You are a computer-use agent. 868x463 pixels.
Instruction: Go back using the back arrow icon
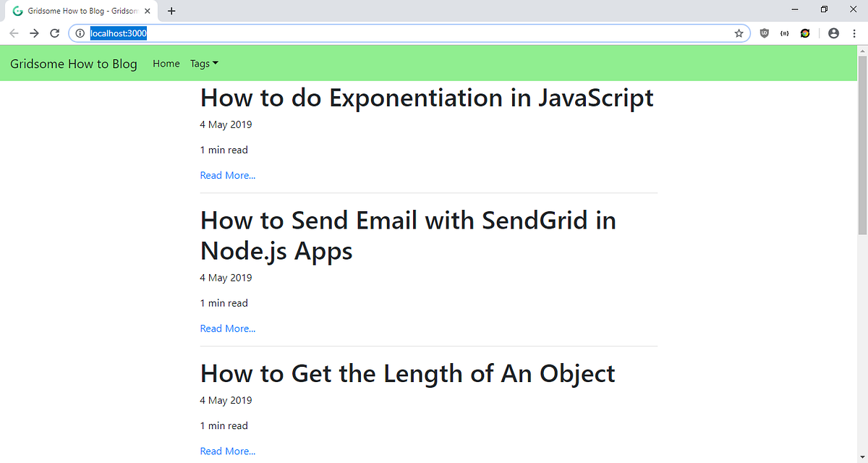14,33
